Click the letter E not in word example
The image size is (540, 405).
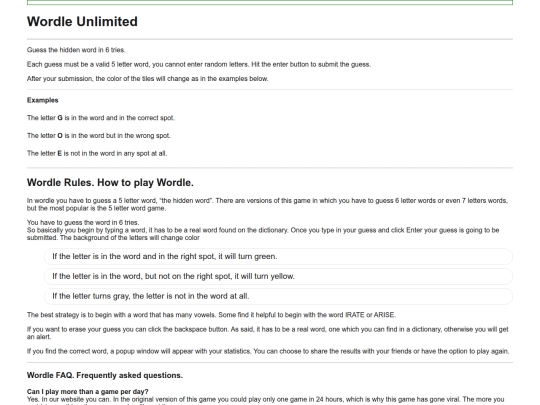[97, 153]
